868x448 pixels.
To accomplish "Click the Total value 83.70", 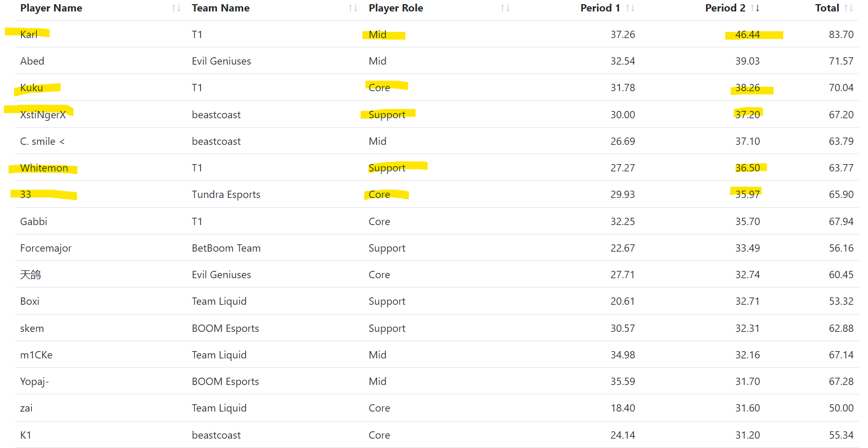I will point(841,34).
